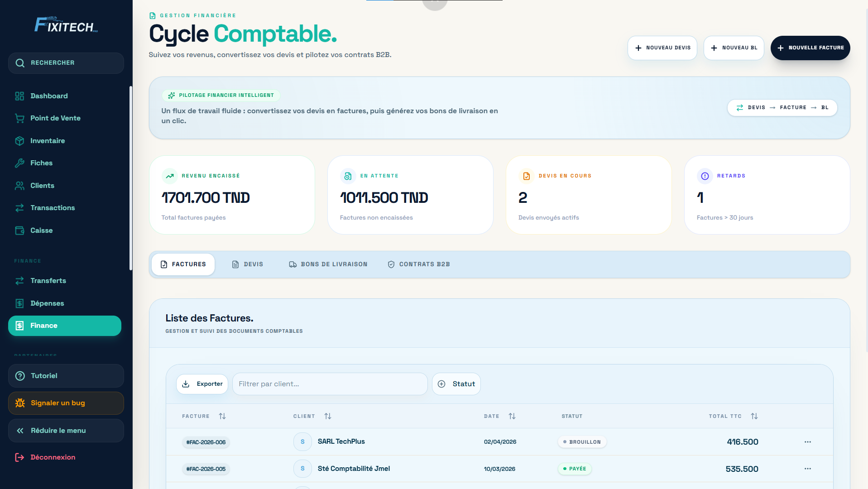Switch to the Devis tab

(x=248, y=264)
